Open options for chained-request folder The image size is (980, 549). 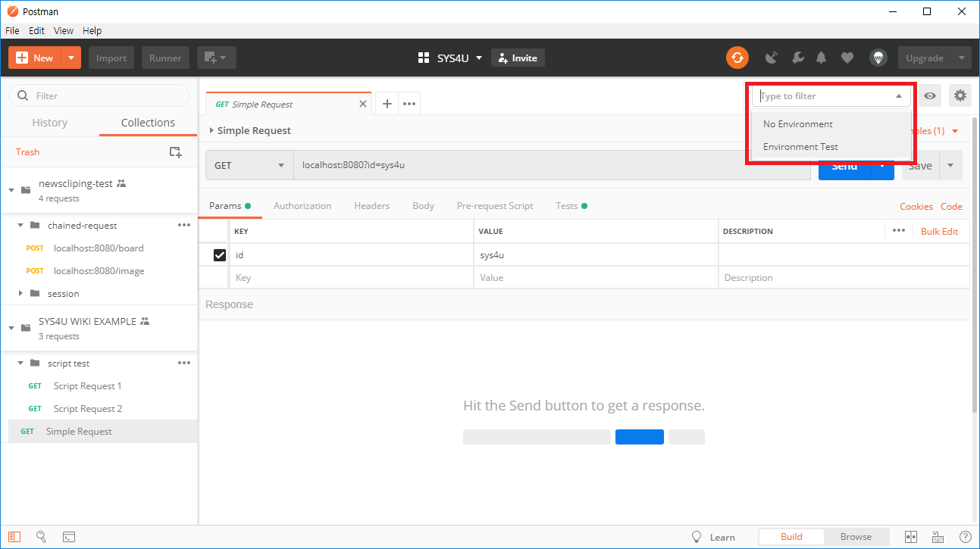point(184,225)
